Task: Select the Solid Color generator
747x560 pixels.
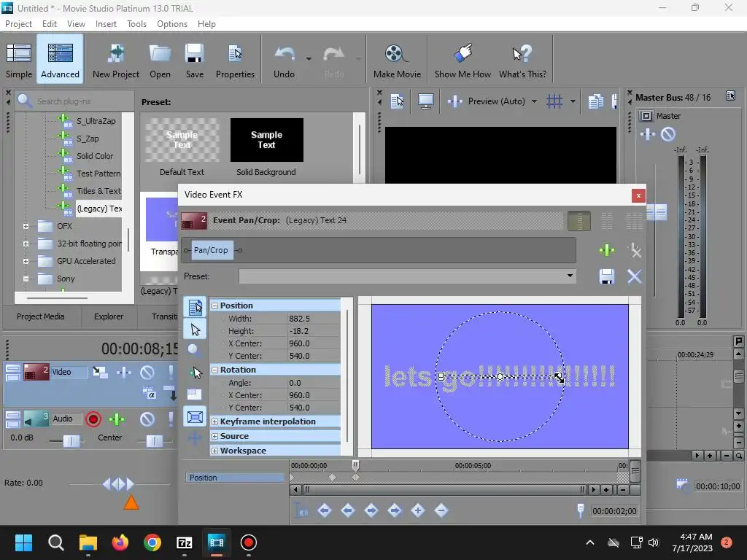Action: click(95, 156)
